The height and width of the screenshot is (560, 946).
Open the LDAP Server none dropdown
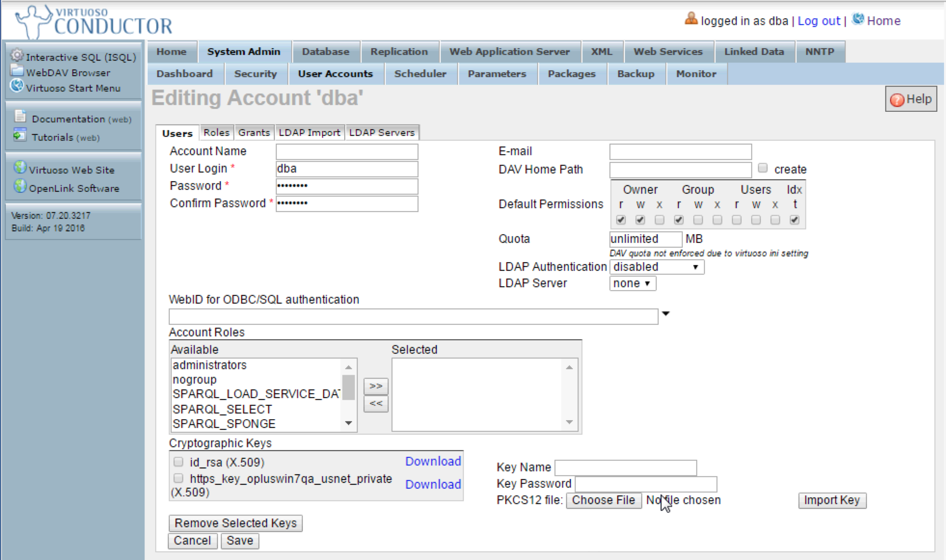pyautogui.click(x=632, y=283)
